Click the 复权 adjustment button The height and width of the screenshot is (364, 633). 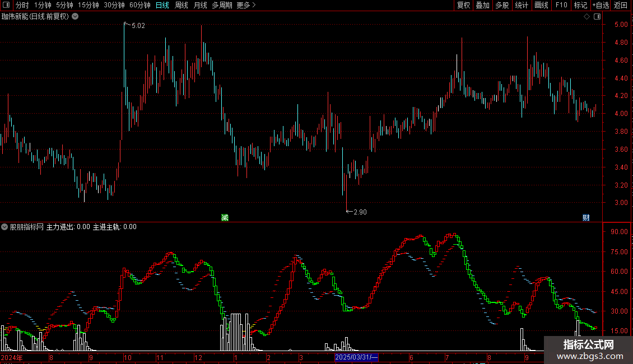click(463, 5)
